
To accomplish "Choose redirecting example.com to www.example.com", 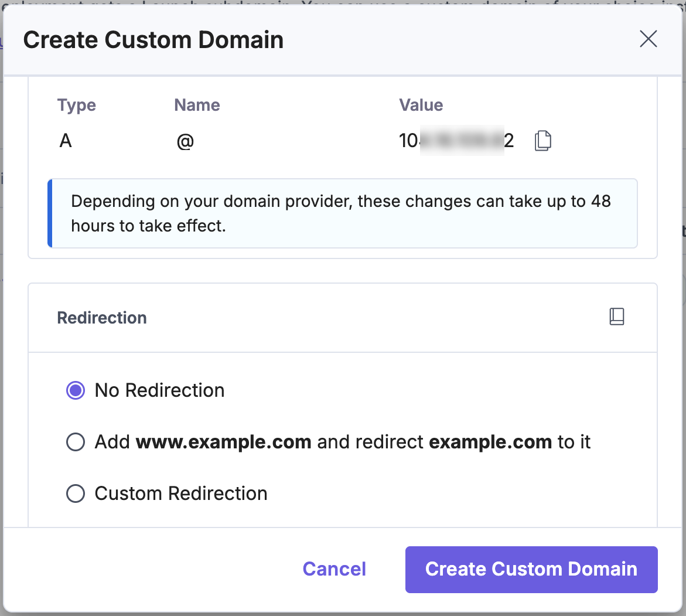I will pyautogui.click(x=75, y=442).
